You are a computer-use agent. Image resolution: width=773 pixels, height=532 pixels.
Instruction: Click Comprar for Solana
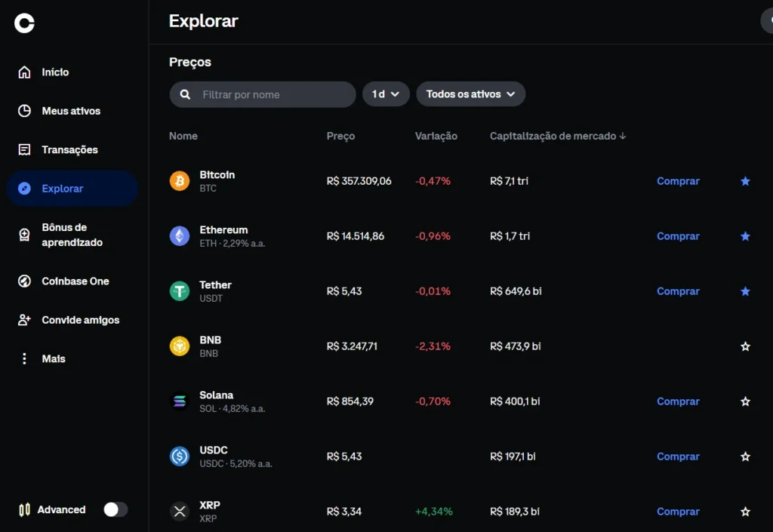click(678, 401)
